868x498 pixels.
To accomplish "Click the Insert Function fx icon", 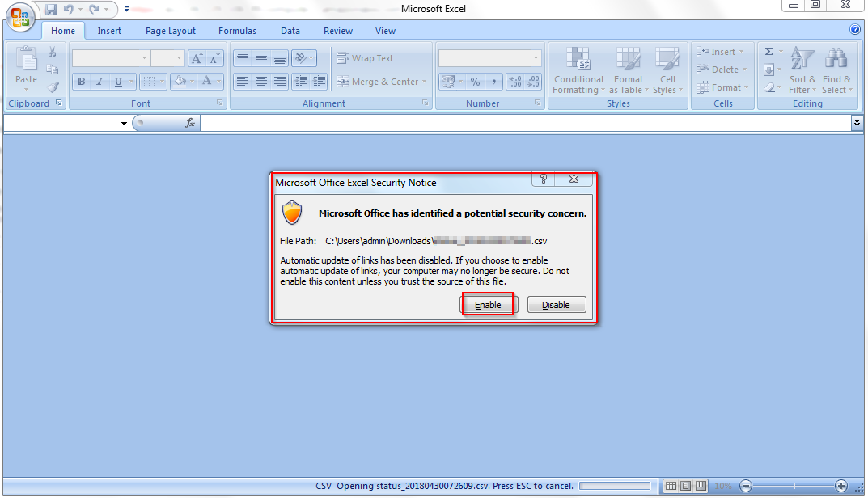I will 190,123.
